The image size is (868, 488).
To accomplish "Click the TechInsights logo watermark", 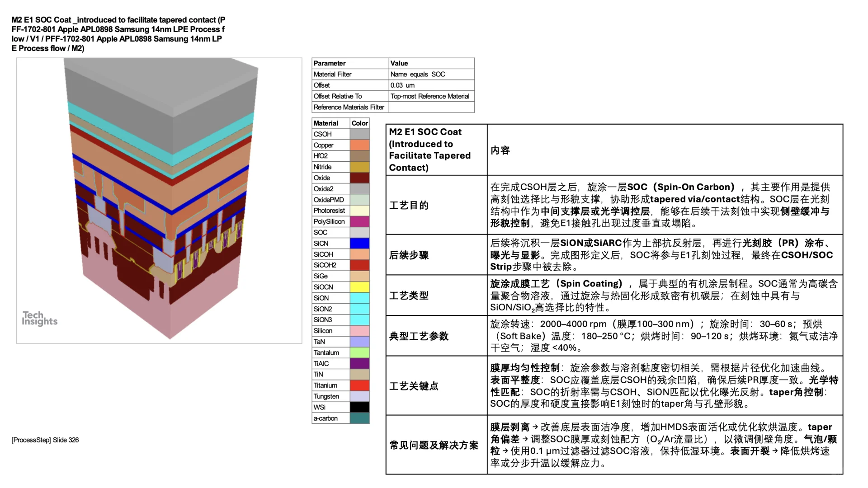I will pos(40,318).
